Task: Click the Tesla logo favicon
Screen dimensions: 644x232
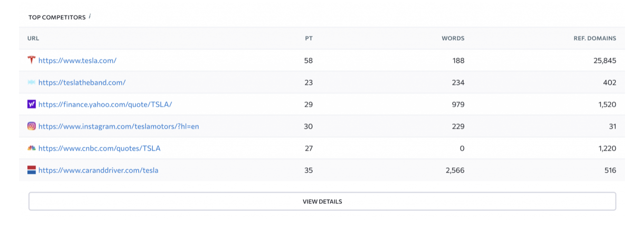Action: click(32, 60)
